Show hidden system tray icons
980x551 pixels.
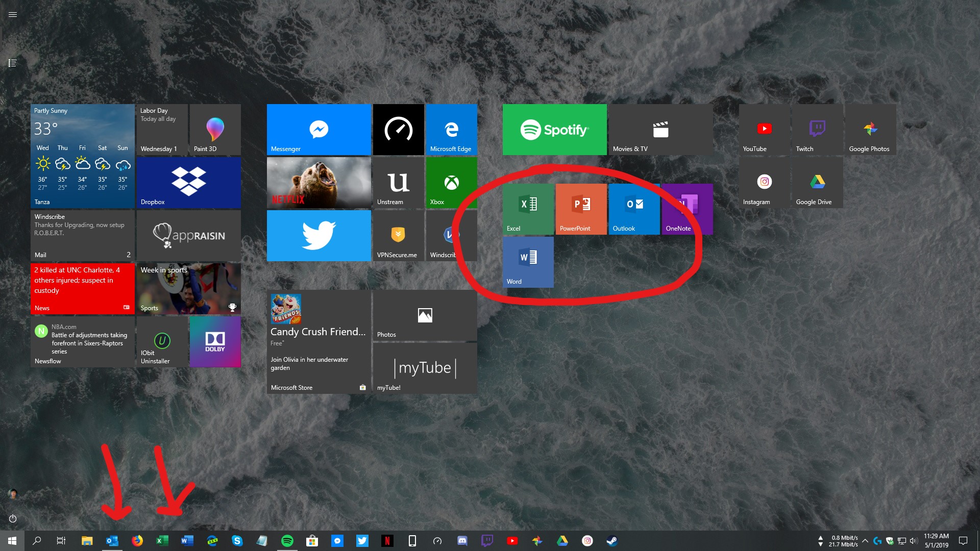(x=865, y=540)
